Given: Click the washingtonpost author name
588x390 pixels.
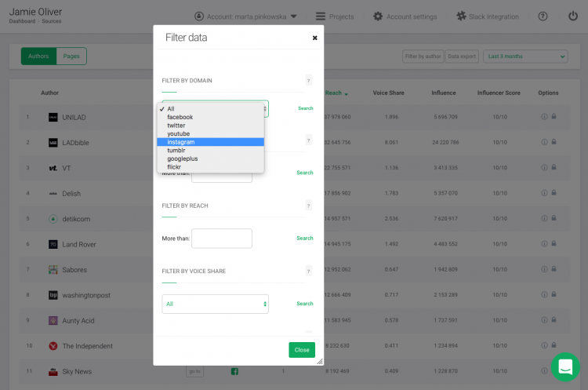Looking at the screenshot, I should (86, 295).
